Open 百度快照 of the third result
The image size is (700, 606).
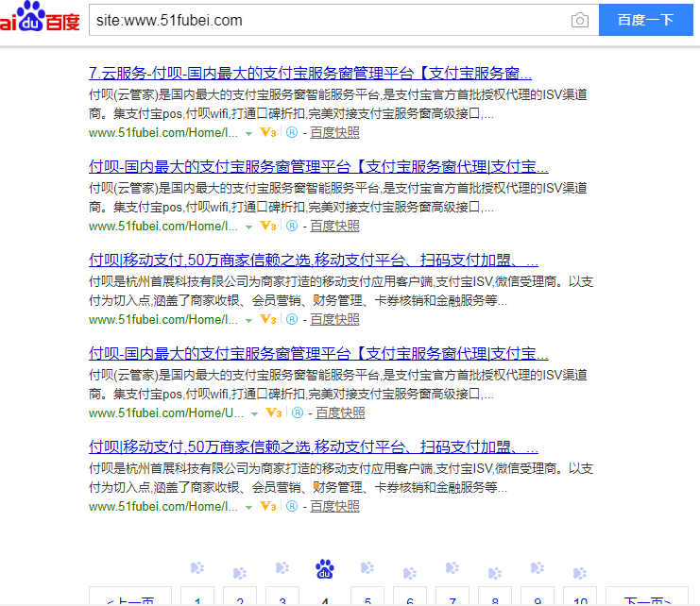(x=334, y=320)
